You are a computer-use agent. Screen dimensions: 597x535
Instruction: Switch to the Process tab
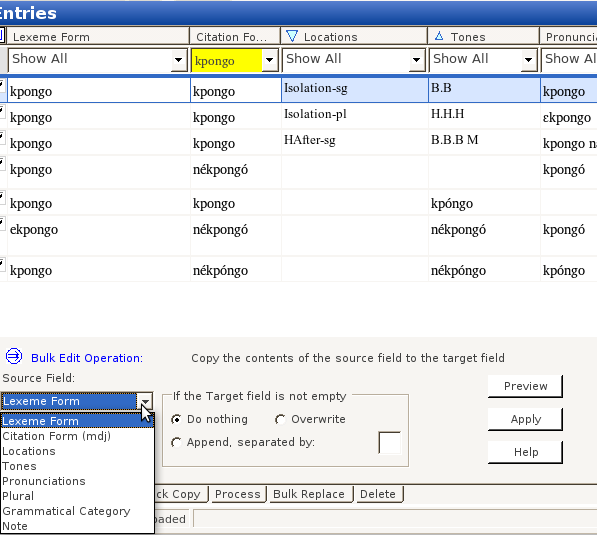238,494
